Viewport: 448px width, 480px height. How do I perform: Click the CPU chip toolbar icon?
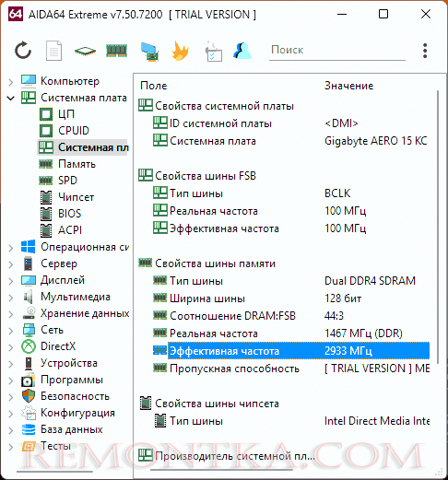(x=85, y=51)
